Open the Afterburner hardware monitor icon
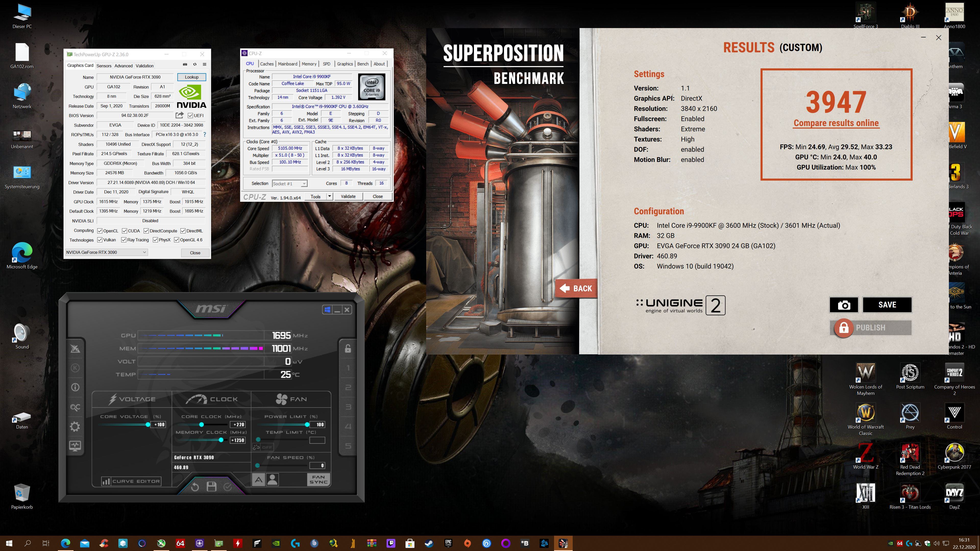The width and height of the screenshot is (980, 551). coord(75,446)
